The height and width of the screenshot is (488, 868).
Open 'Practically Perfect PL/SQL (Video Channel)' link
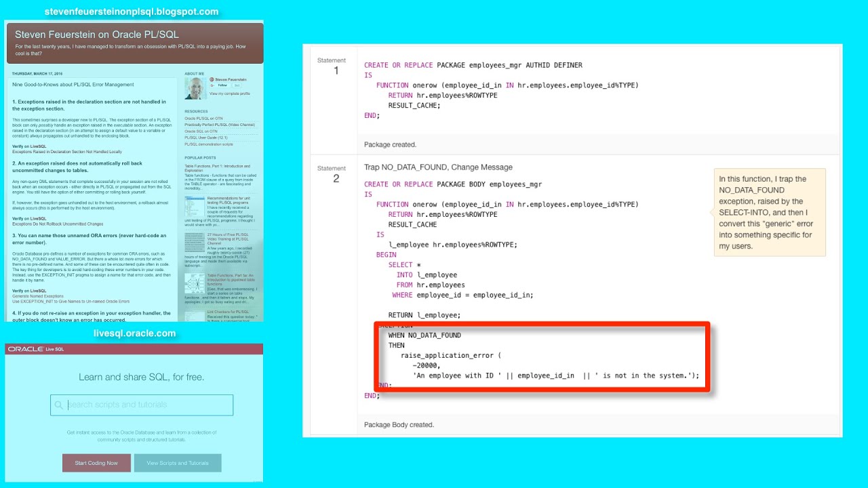click(220, 125)
